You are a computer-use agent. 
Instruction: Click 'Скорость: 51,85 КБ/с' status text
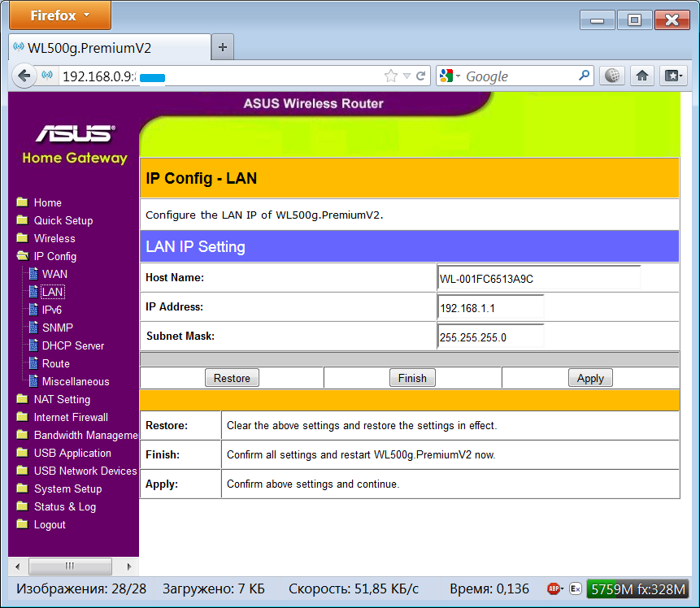point(354,588)
